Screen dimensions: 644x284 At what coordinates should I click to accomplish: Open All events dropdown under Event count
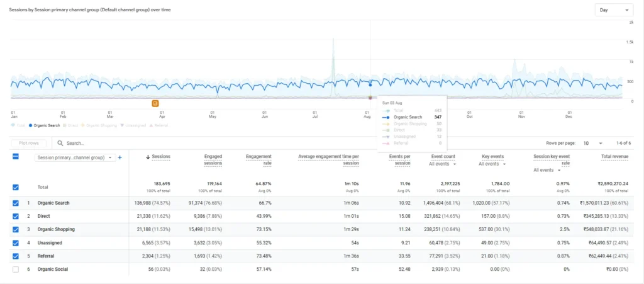tap(442, 164)
